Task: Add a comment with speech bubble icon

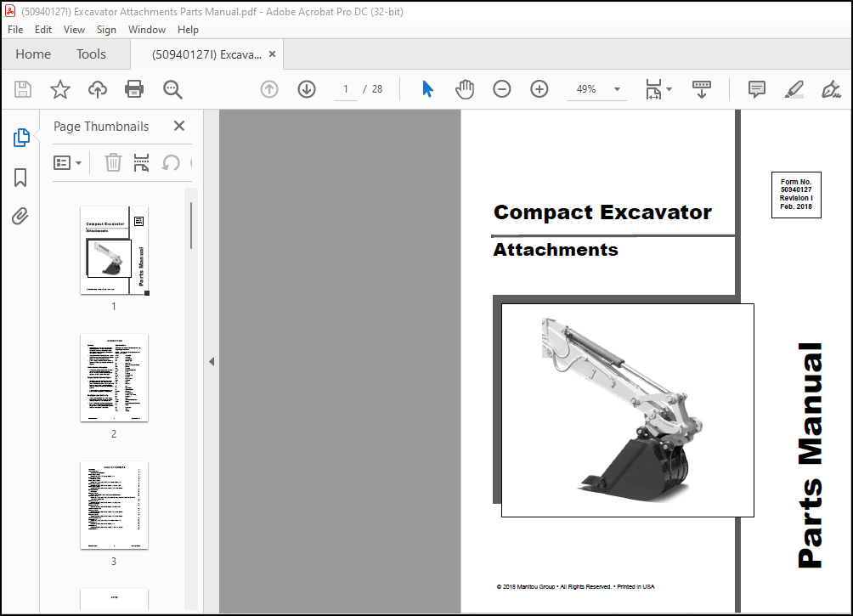Action: click(x=757, y=89)
